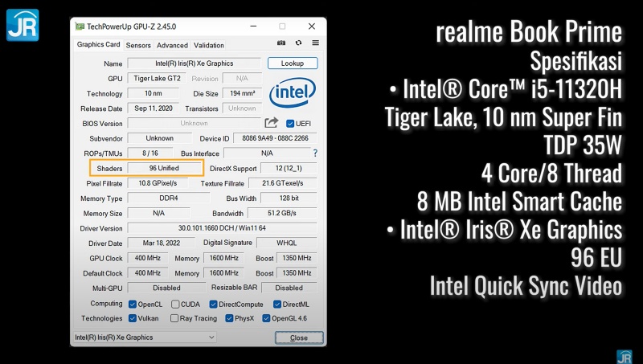Click the GPU Clock value 400 MHz
The image size is (643, 364).
[148, 258]
